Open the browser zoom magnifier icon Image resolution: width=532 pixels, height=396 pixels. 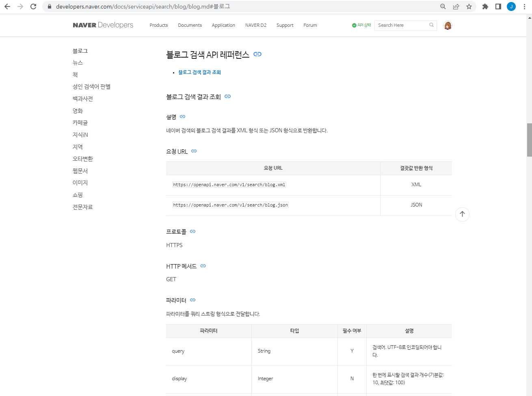click(443, 6)
